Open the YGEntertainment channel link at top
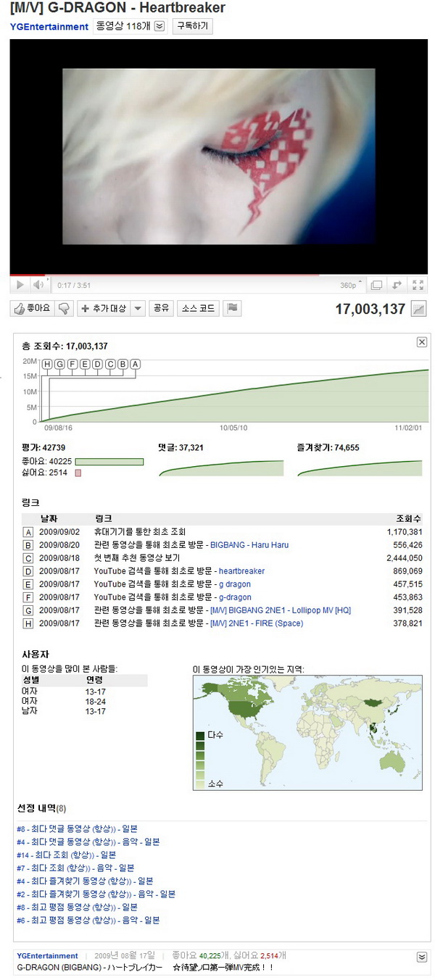Image resolution: width=435 pixels, height=980 pixels. tap(49, 27)
